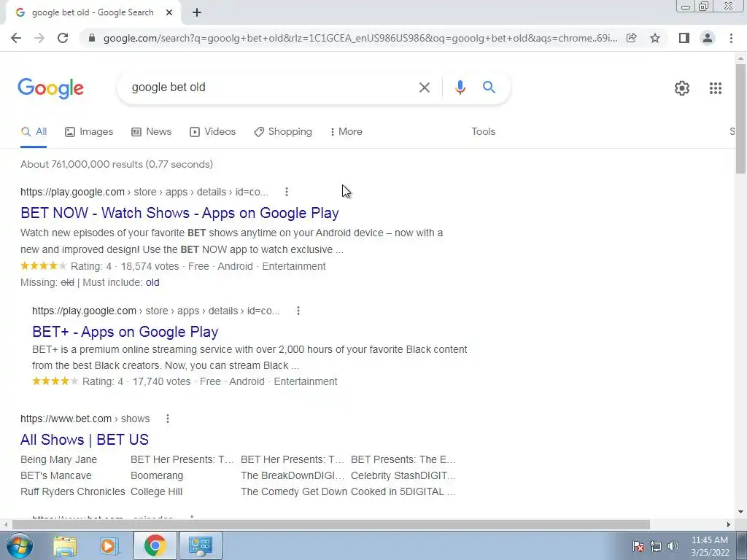This screenshot has height=560, width=747.
Task: Click the vertical scrollbar thumb
Action: point(740,119)
